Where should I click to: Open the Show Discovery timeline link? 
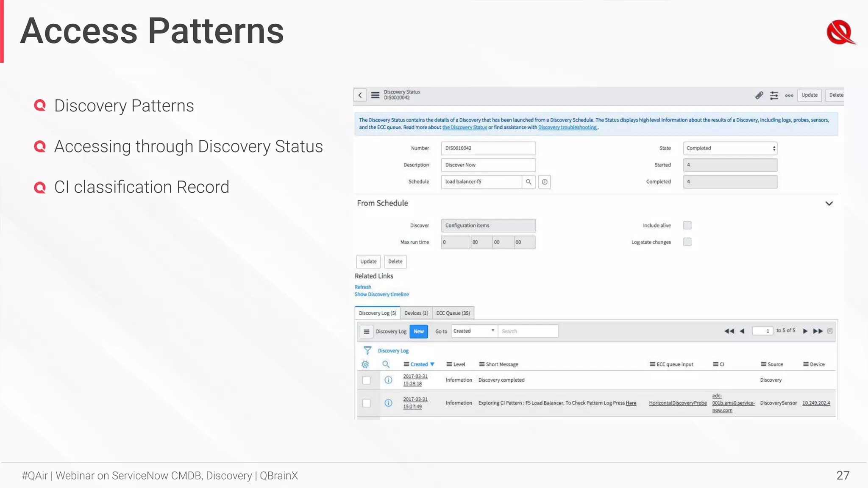[x=382, y=294]
